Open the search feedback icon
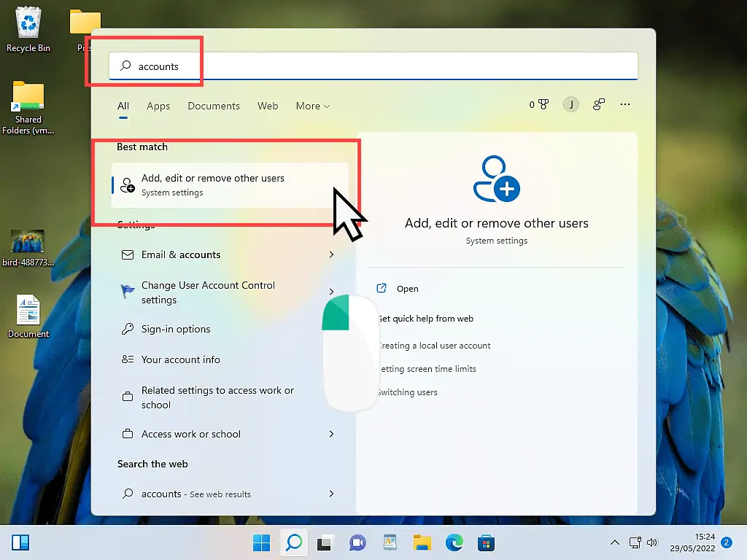This screenshot has height=560, width=747. pyautogui.click(x=598, y=104)
